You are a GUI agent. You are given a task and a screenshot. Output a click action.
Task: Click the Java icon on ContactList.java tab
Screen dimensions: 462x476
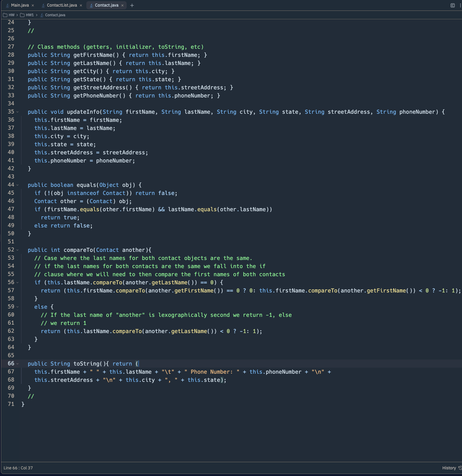point(43,5)
